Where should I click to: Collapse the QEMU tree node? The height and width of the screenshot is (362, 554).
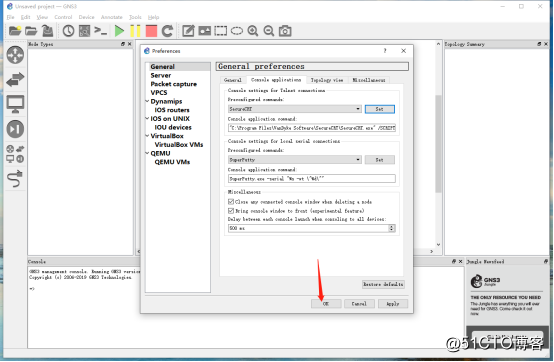tap(147, 153)
